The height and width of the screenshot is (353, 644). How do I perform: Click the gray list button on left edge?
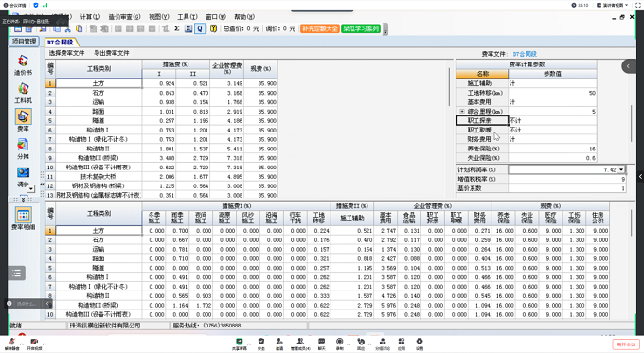[x=16, y=273]
